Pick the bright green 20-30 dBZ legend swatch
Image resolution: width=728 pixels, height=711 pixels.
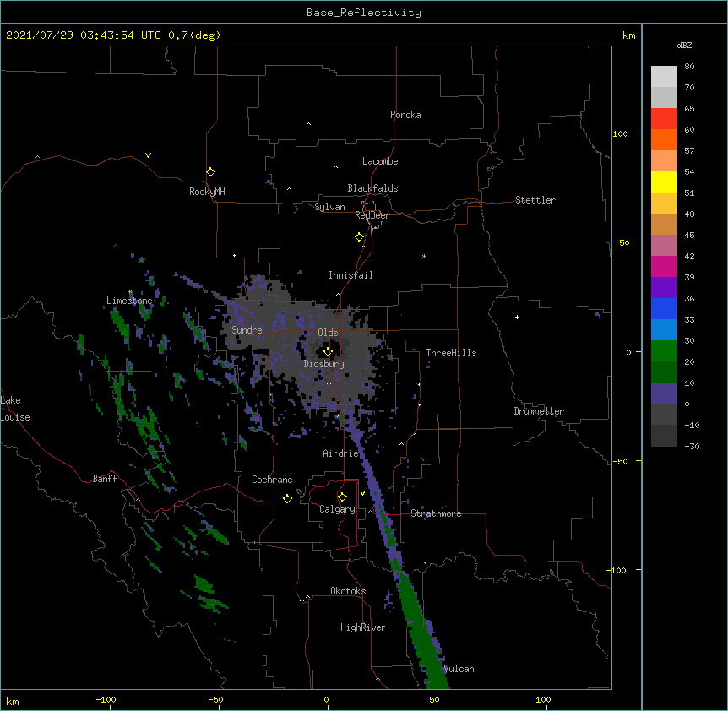pyautogui.click(x=664, y=351)
